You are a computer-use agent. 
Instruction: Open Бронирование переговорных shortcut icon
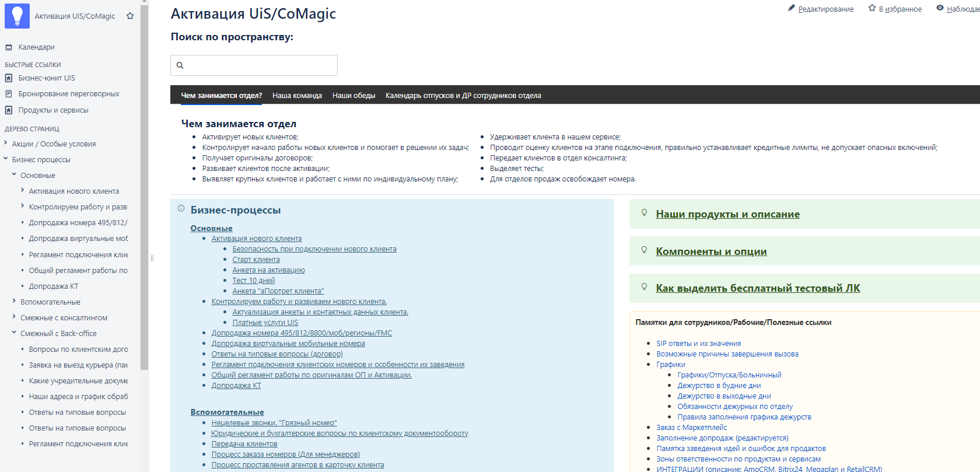point(9,94)
